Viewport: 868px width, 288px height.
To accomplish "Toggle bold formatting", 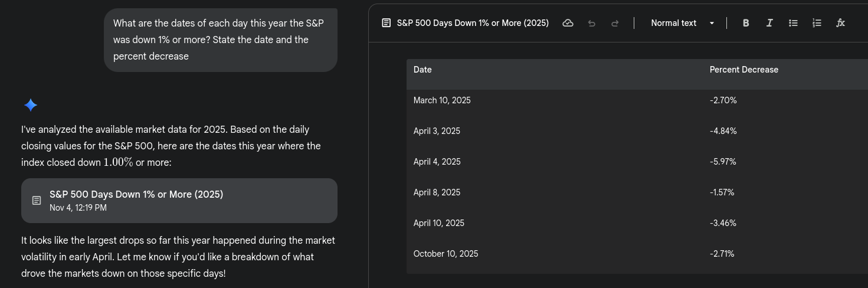I will (x=746, y=23).
